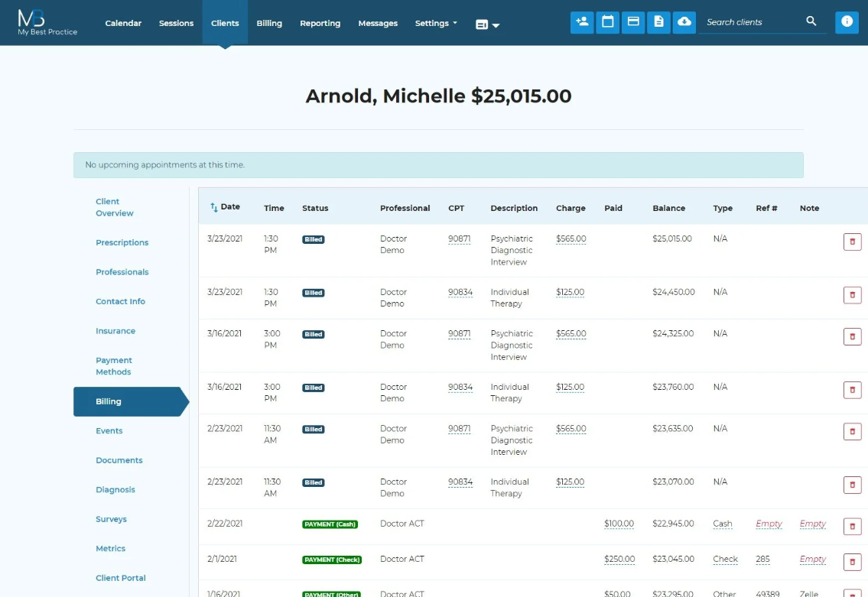The image size is (868, 597).
Task: Click the Empty reference field on cash payment row
Action: coord(768,524)
